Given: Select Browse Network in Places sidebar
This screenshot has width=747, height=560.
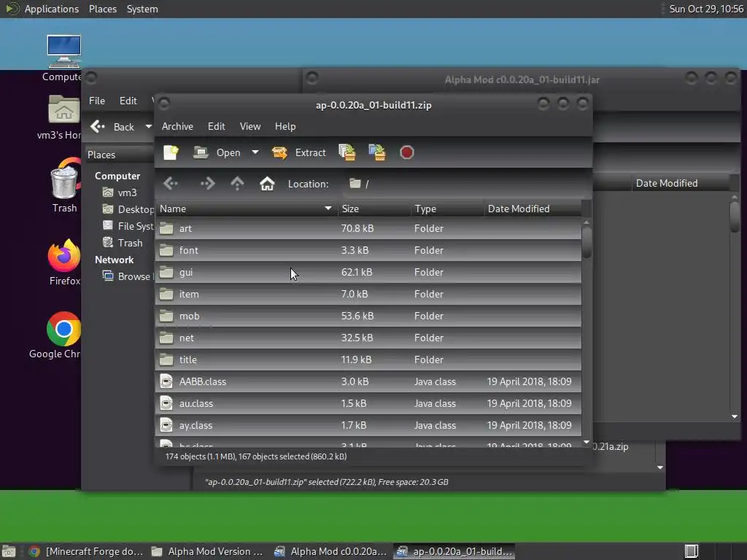Looking at the screenshot, I should coord(128,276).
